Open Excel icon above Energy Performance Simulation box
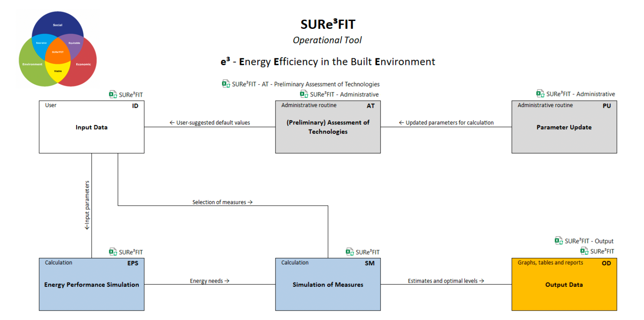 pyautogui.click(x=113, y=252)
